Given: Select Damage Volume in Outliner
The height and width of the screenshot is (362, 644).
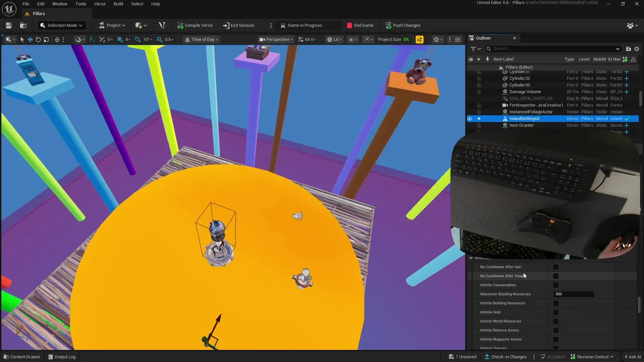Looking at the screenshot, I should pyautogui.click(x=525, y=92).
